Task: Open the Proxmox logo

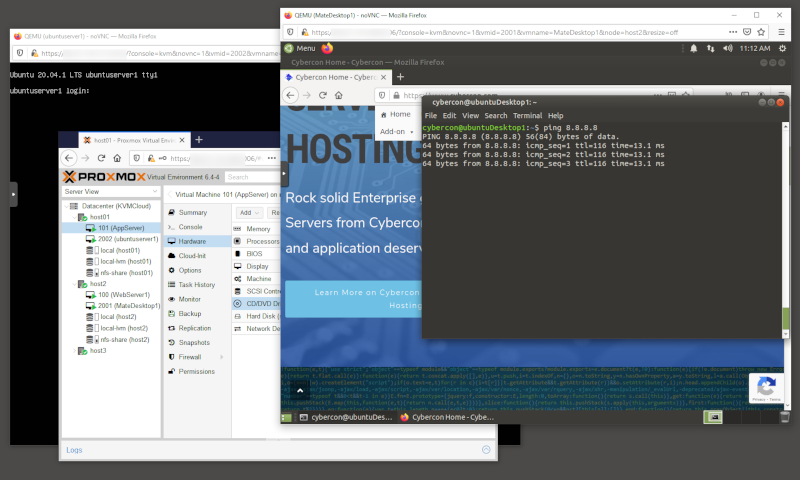Action: 104,177
